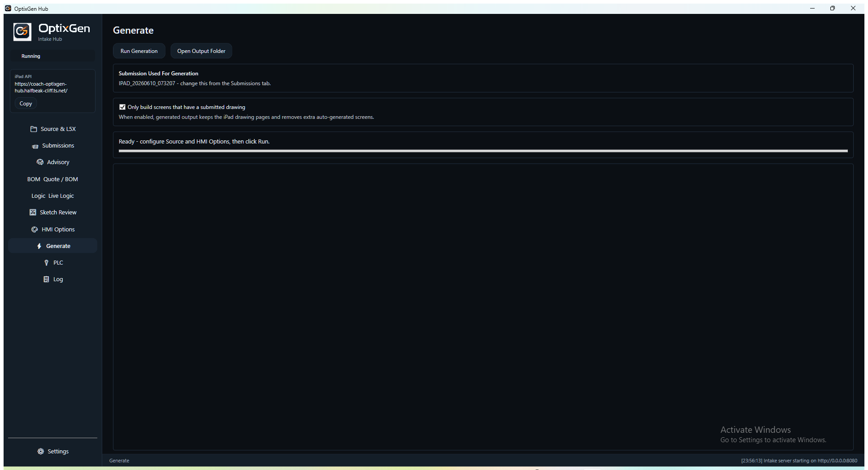Click the HMI Options palette icon
Screen dimensions: 868x470
pyautogui.click(x=35, y=230)
